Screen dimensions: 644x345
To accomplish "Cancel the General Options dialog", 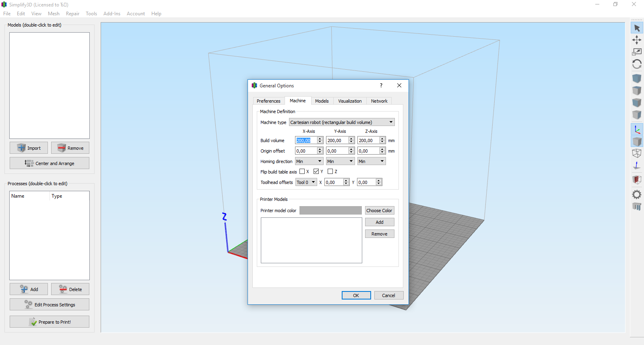I will [388, 295].
